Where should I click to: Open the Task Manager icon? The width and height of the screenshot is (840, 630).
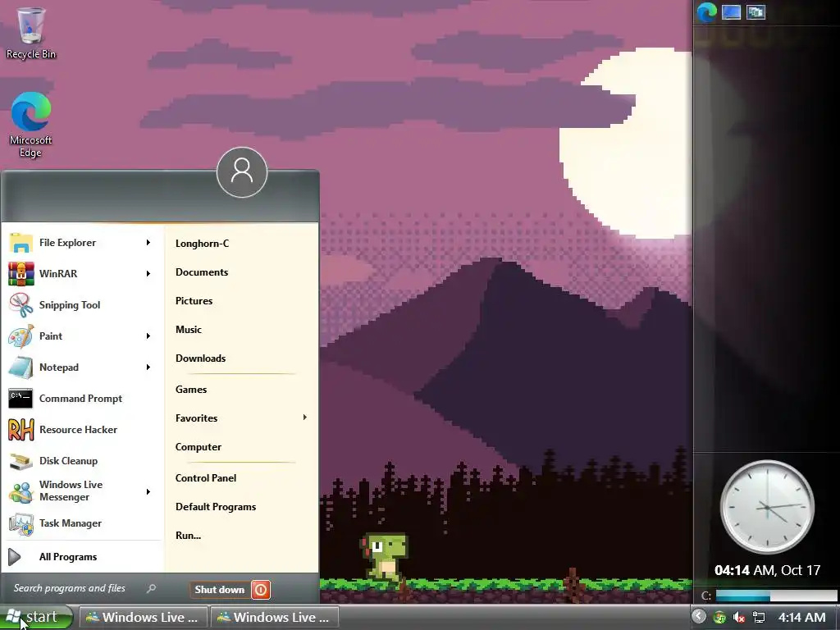21,523
